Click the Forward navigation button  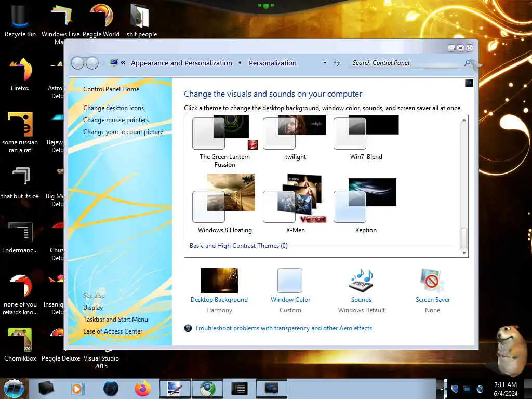point(92,63)
